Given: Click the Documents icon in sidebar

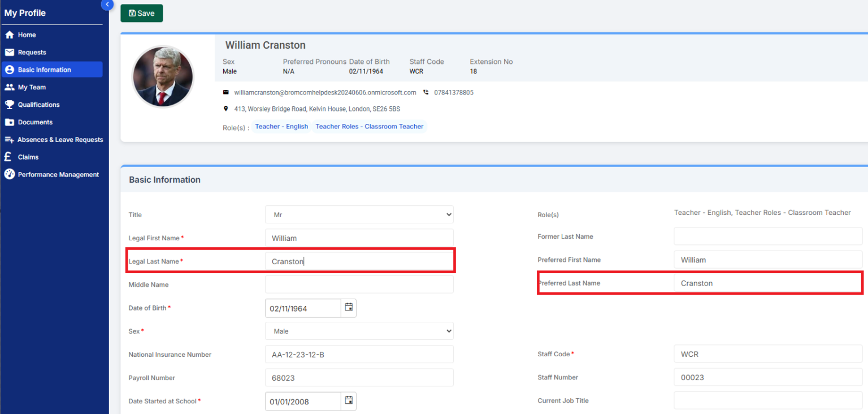Looking at the screenshot, I should [10, 122].
